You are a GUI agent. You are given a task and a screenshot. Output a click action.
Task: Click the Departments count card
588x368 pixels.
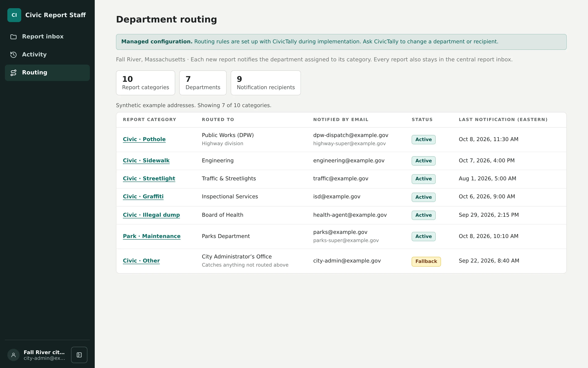[x=203, y=83]
